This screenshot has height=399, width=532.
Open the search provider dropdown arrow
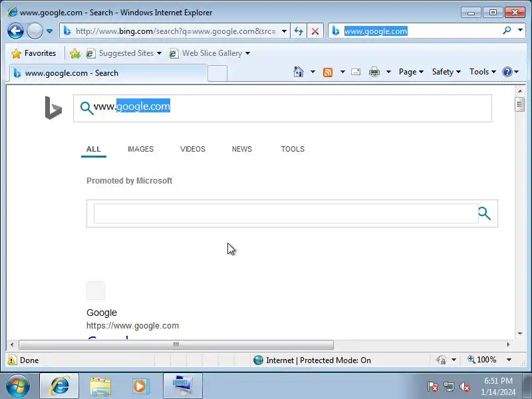tap(520, 31)
